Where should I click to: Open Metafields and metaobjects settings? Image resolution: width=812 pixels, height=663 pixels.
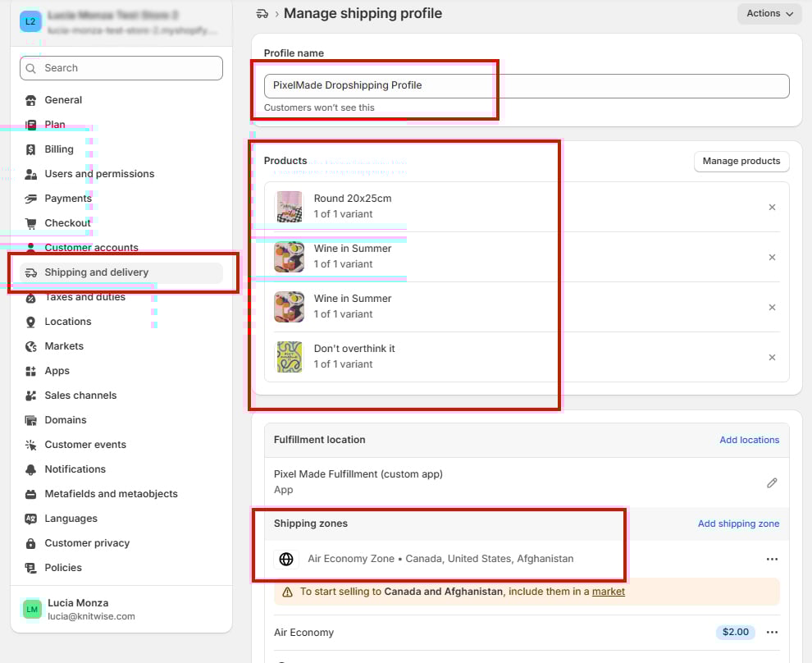pyautogui.click(x=111, y=494)
